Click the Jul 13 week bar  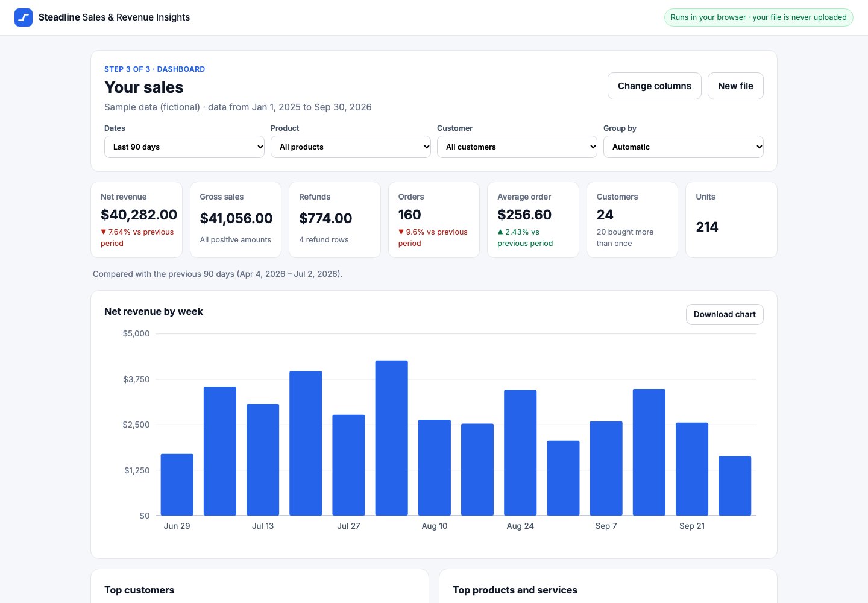click(263, 459)
